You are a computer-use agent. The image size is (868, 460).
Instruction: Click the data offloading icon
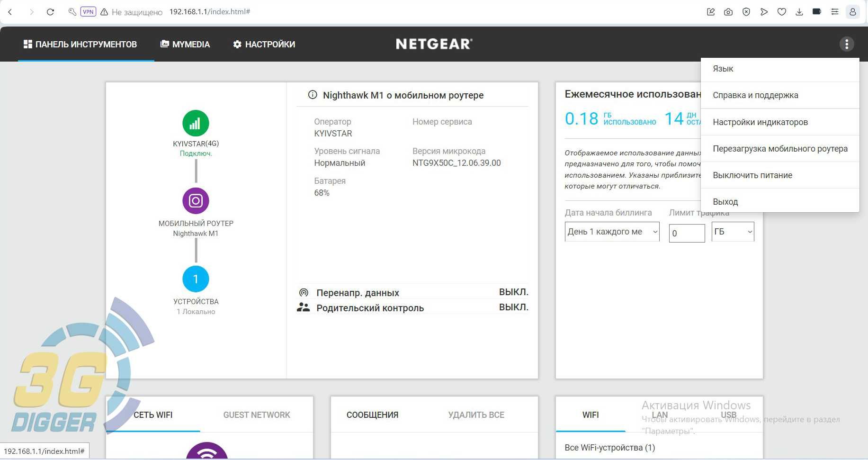pyautogui.click(x=304, y=292)
